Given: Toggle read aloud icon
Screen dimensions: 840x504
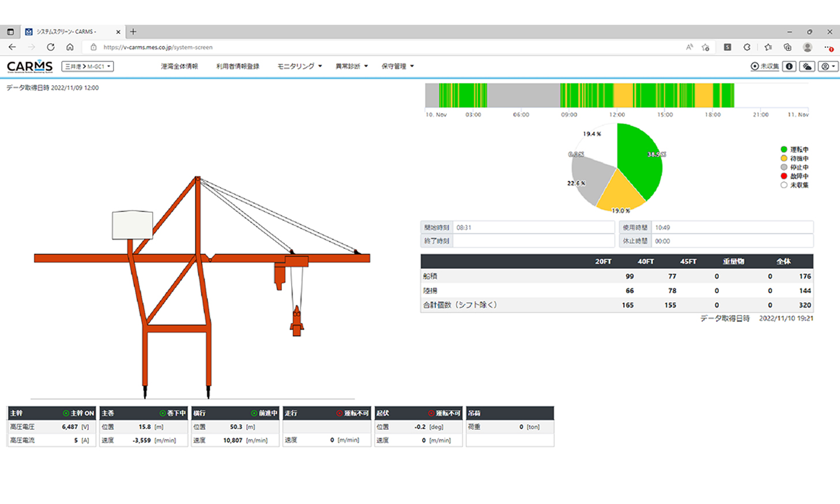Looking at the screenshot, I should [689, 47].
